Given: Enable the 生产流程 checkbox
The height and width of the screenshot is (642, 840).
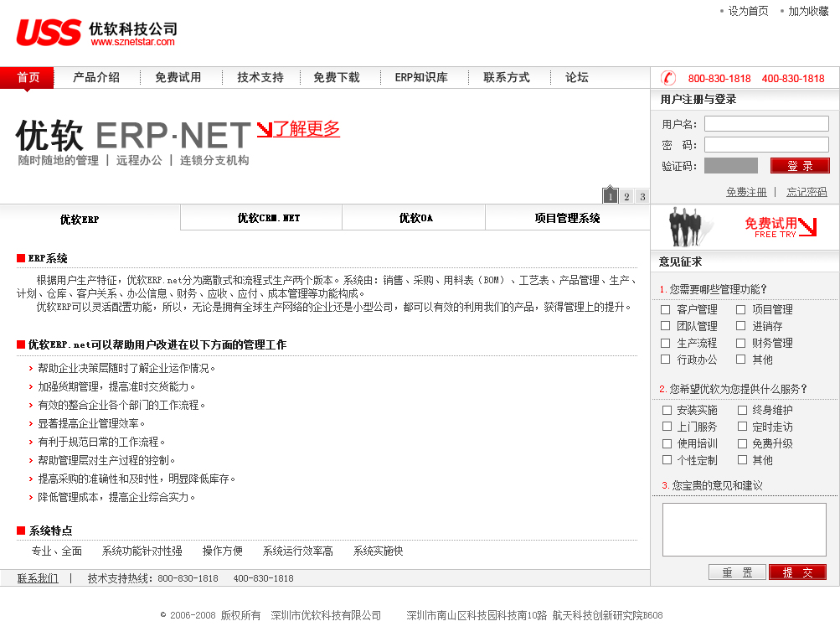Looking at the screenshot, I should pyautogui.click(x=665, y=343).
